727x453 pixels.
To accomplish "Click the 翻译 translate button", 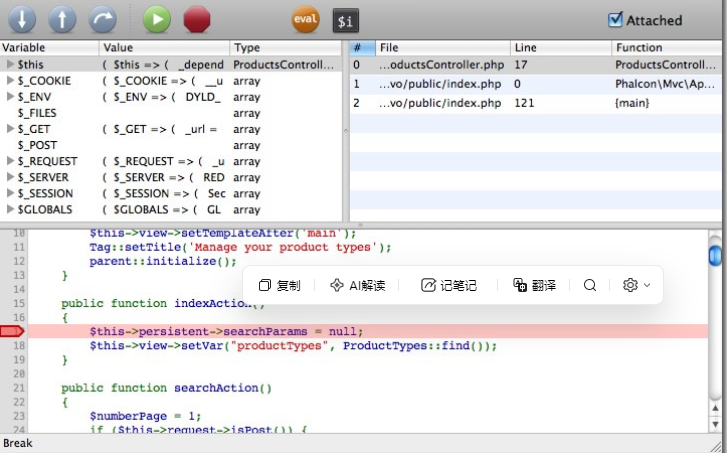I will 534,285.
